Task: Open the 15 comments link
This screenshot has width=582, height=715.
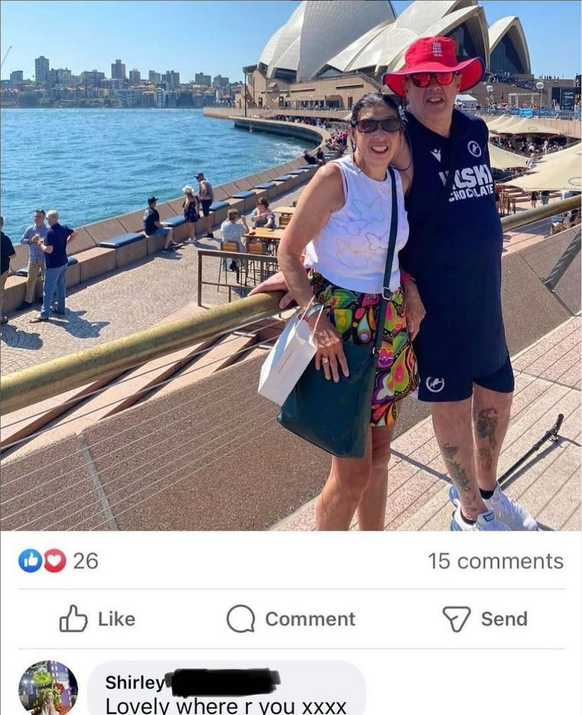Action: 496,561
